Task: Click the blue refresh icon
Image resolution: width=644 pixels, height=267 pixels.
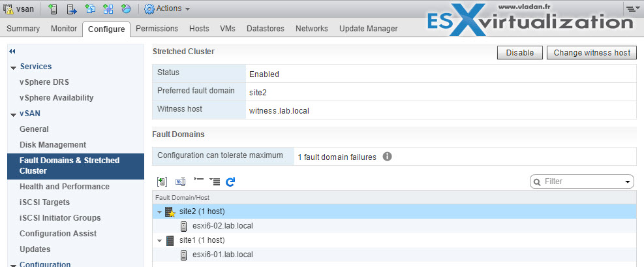Action: pyautogui.click(x=230, y=181)
